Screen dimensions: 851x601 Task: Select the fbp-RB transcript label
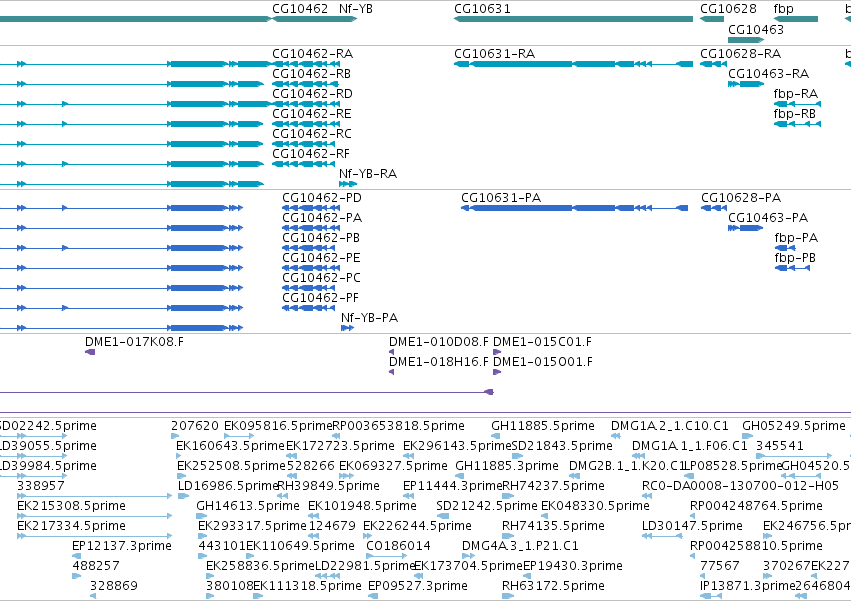(x=795, y=114)
